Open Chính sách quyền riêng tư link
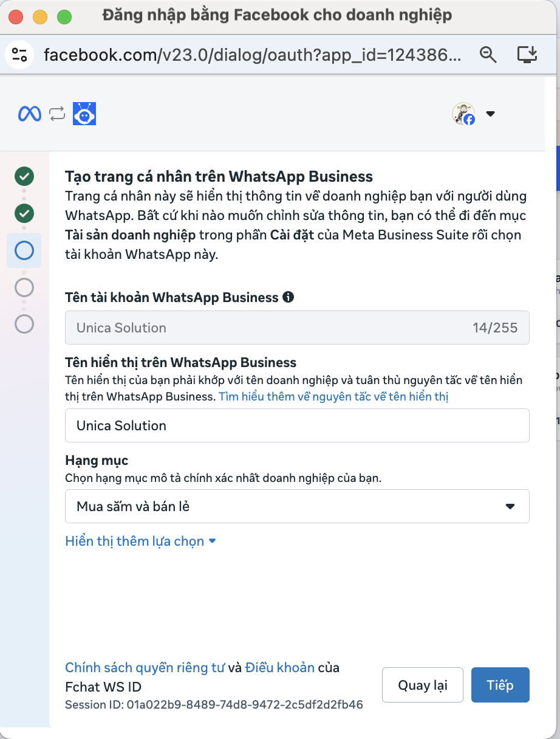Screen dimensions: 560x739 click(x=145, y=667)
